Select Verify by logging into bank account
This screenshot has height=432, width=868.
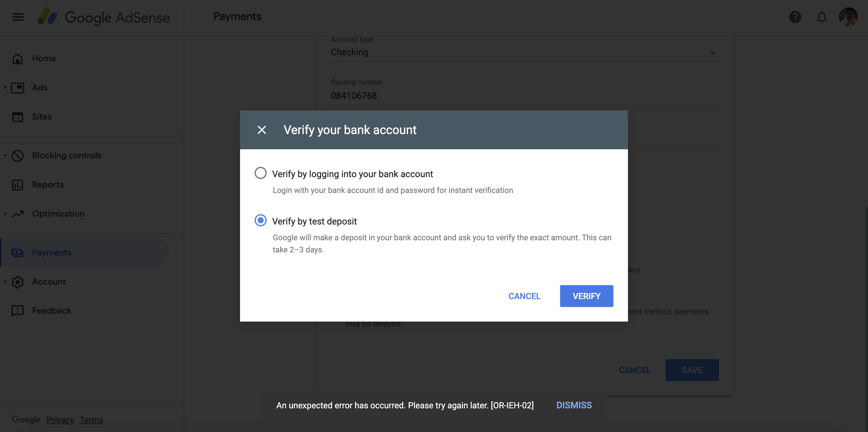pyautogui.click(x=260, y=173)
